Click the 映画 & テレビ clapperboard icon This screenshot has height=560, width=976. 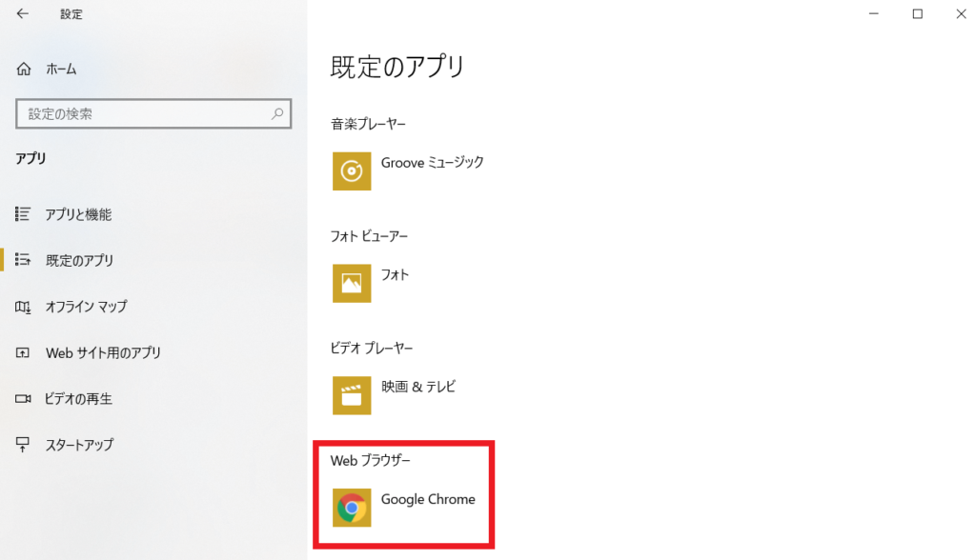pyautogui.click(x=352, y=396)
